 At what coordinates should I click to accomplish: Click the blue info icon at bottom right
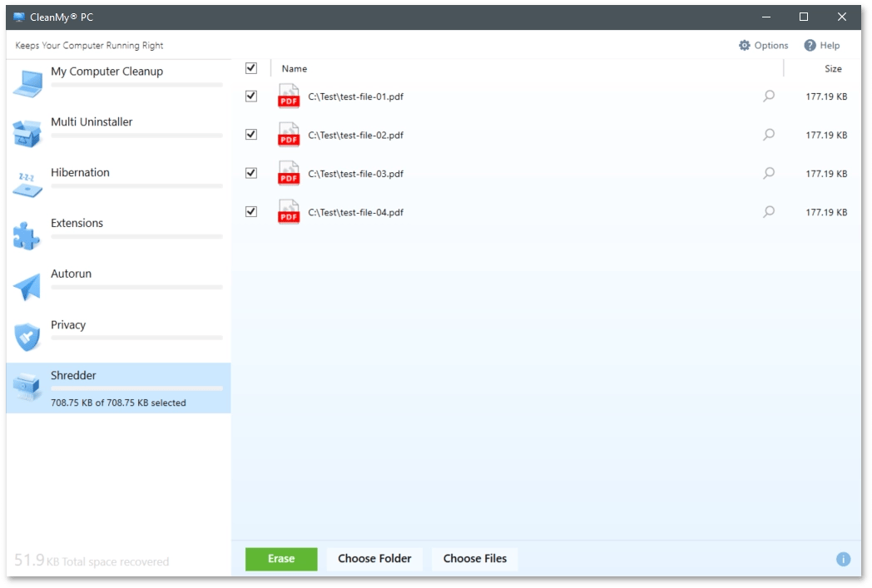point(843,559)
